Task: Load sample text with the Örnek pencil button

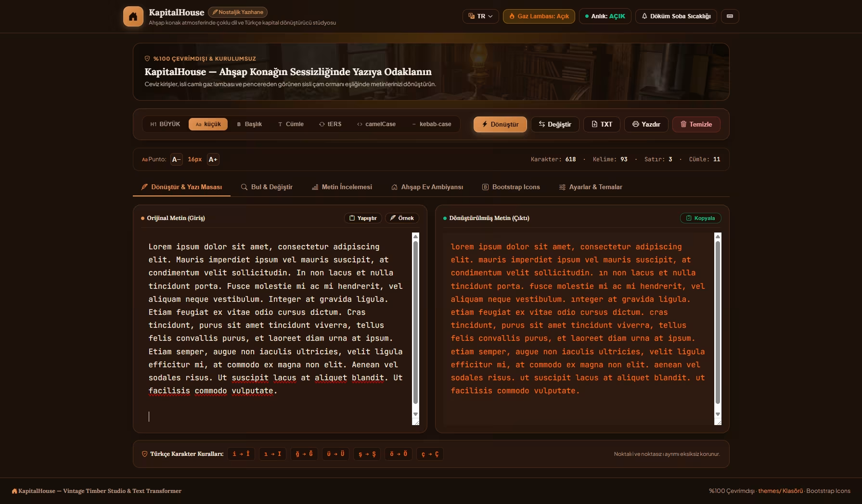Action: [x=402, y=218]
